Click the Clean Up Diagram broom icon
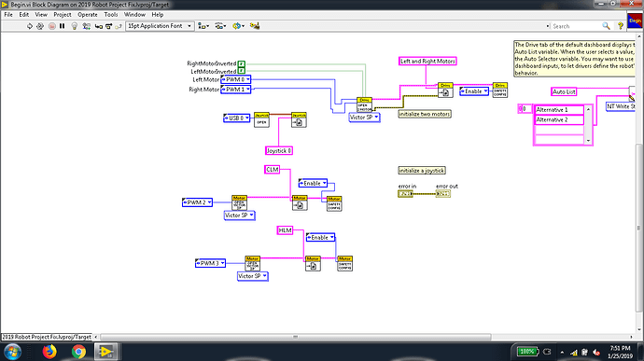The height and width of the screenshot is (361, 644). 255,26
